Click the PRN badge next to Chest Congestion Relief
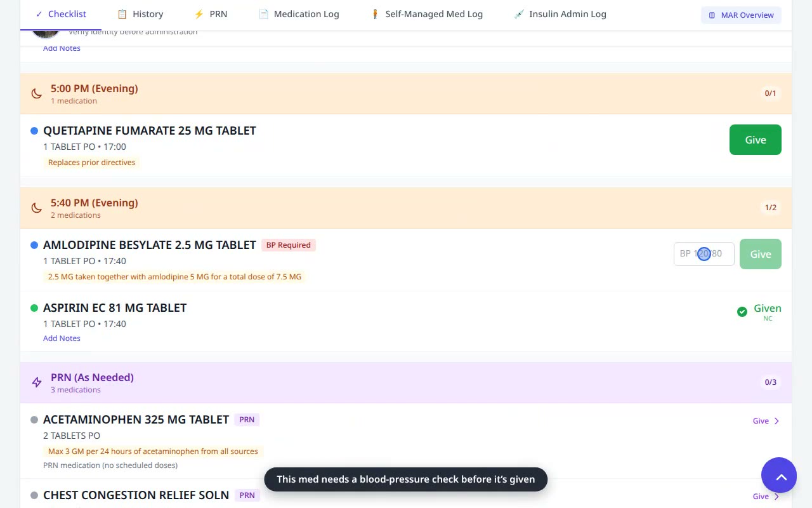Viewport: 812px width, 508px height. [247, 495]
